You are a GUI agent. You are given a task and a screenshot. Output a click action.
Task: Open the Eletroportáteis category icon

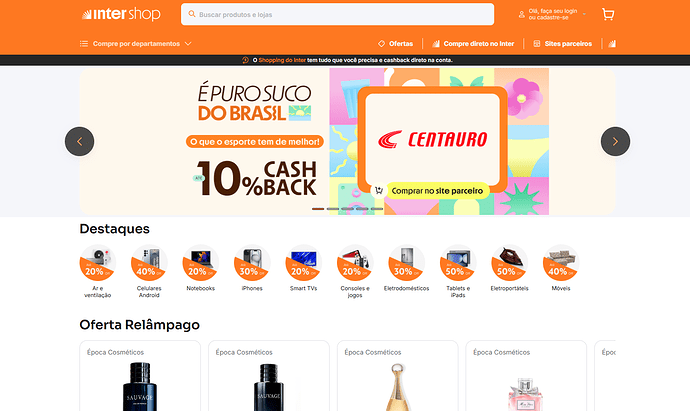pyautogui.click(x=510, y=263)
